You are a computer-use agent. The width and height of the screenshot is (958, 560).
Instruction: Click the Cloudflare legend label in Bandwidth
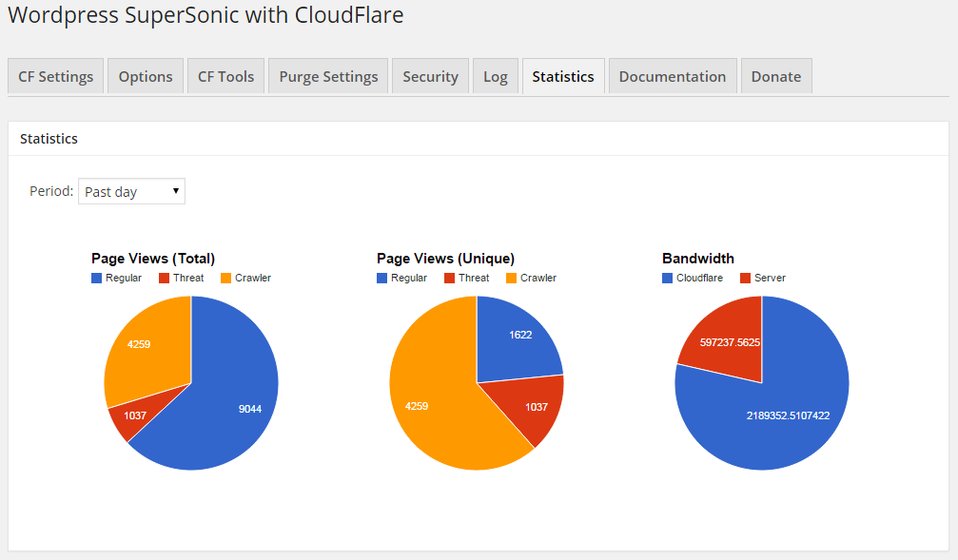click(x=699, y=278)
